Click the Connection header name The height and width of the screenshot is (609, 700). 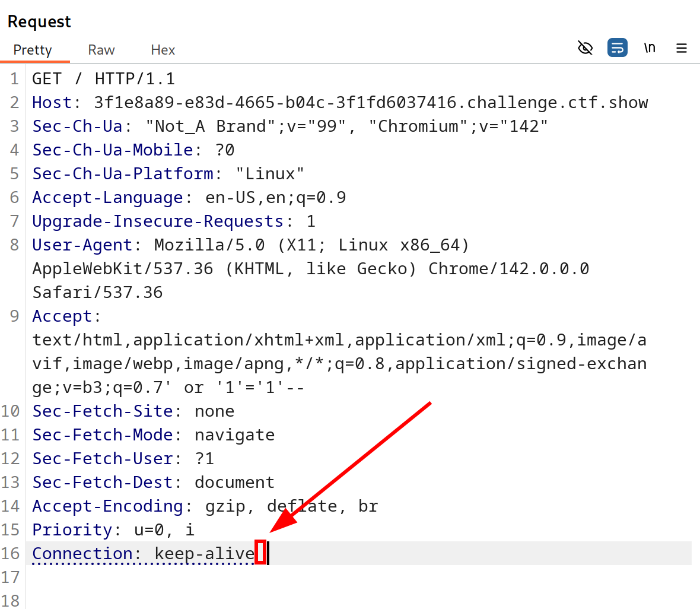(x=82, y=554)
